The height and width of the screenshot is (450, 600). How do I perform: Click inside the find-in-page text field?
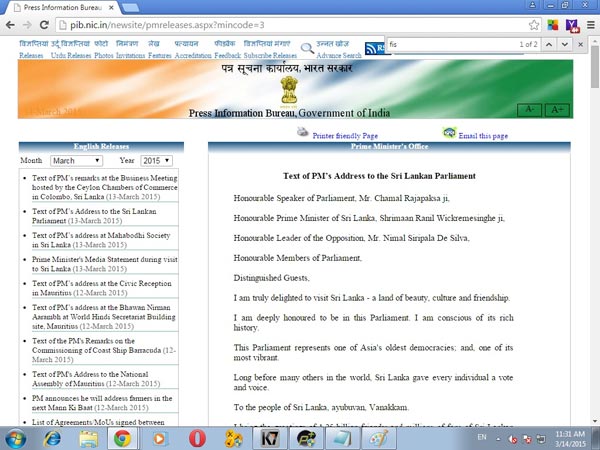click(x=440, y=45)
